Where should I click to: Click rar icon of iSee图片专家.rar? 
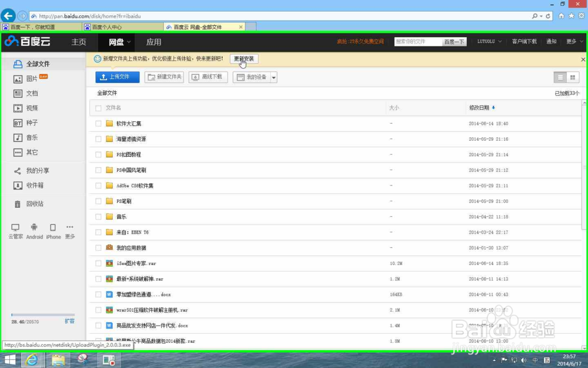coord(109,263)
